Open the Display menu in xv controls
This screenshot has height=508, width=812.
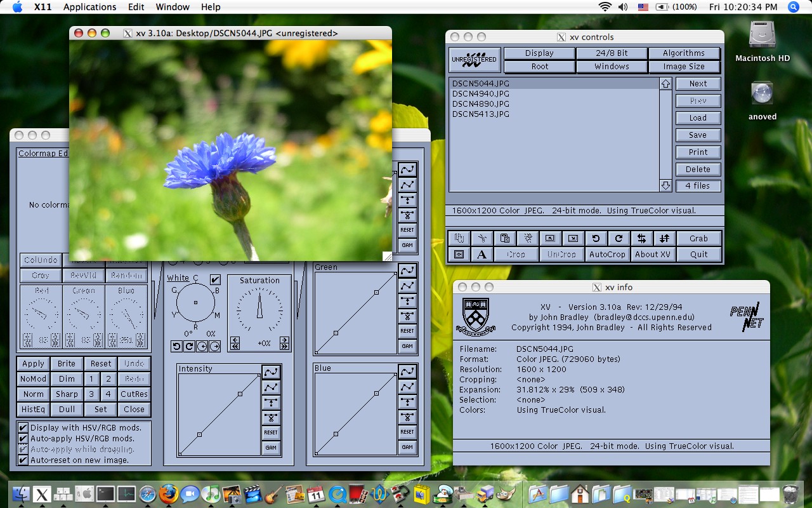539,53
